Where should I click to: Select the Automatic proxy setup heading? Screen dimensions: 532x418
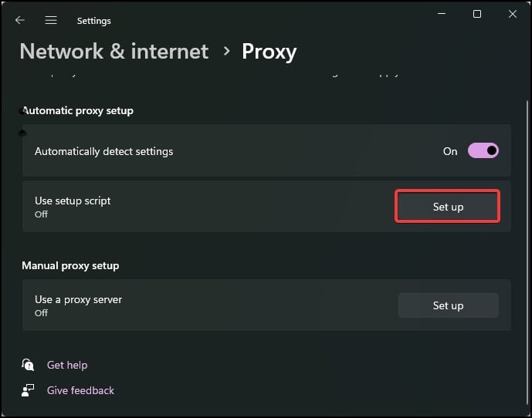(78, 110)
